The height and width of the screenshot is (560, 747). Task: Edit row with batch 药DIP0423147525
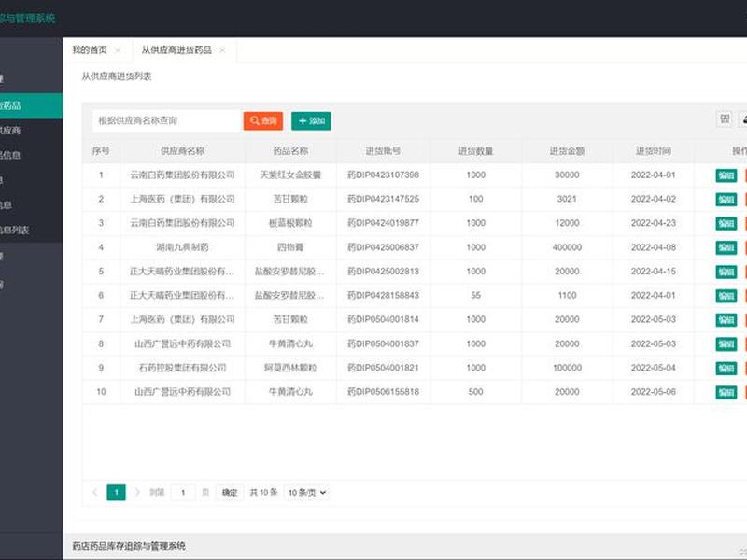[726, 200]
